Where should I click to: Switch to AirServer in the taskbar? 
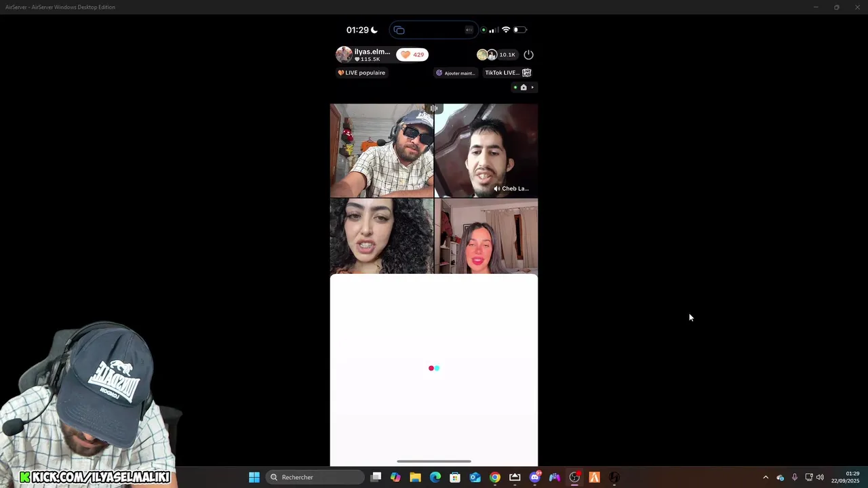[x=515, y=477]
